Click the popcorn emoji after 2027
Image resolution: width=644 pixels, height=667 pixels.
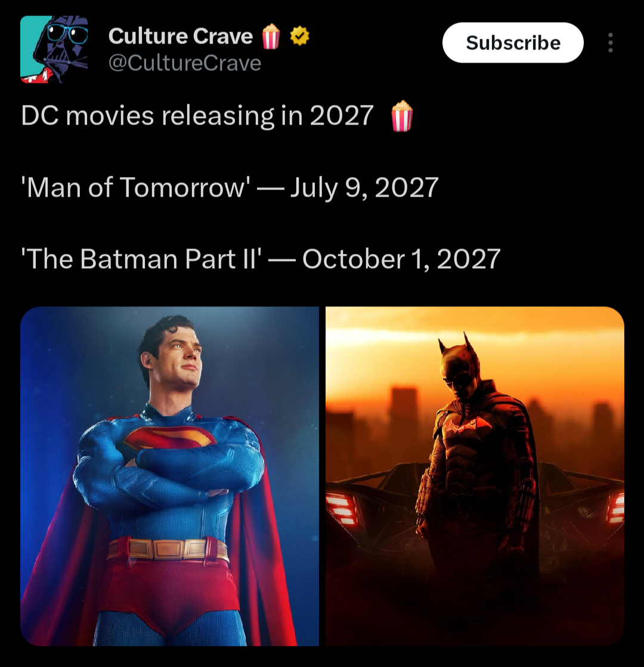click(x=402, y=116)
